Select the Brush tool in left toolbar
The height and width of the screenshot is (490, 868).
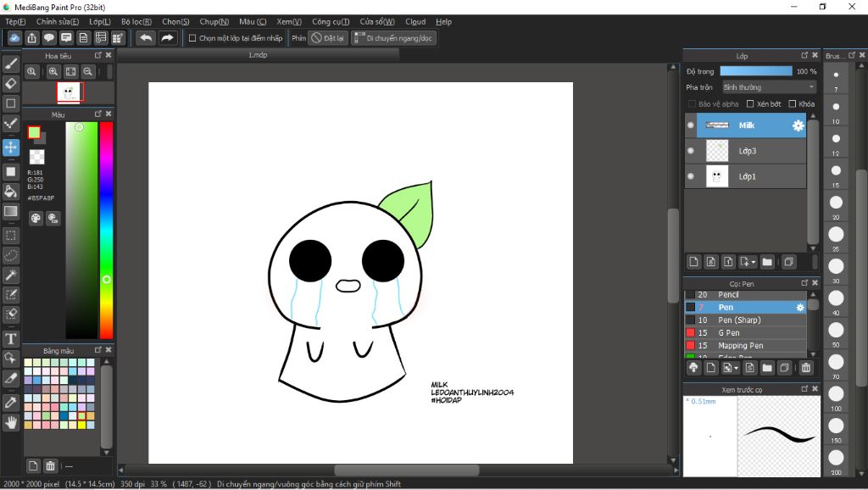11,64
